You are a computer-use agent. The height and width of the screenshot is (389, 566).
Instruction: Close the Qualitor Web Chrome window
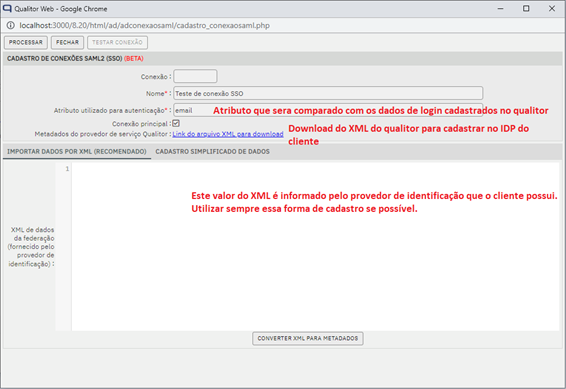click(552, 8)
